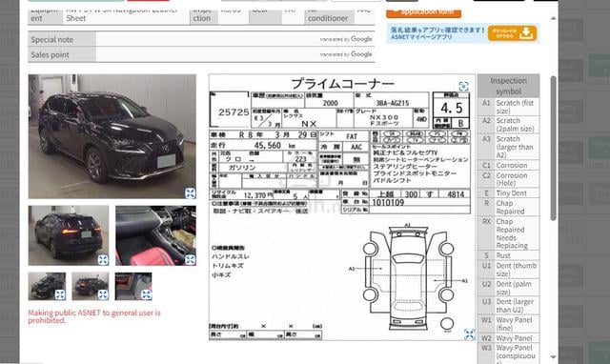Viewport: 610px width, 364px height.
Task: Select the C1 Corrosion row
Action: 508,165
